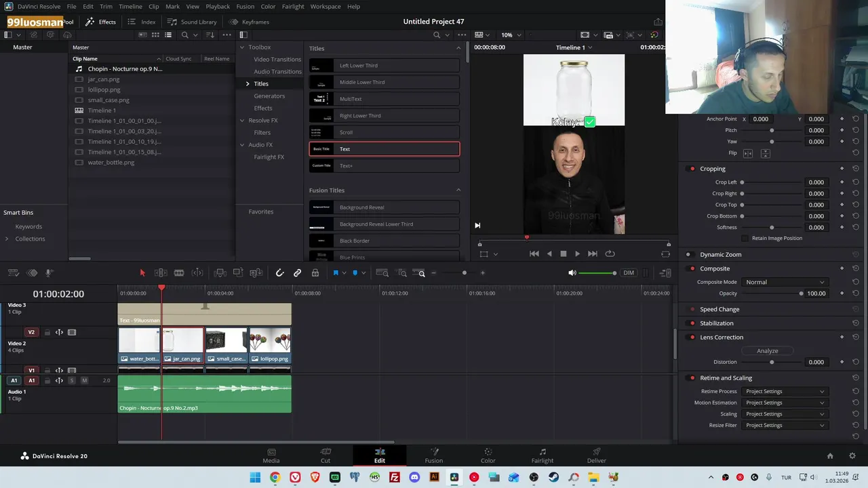Open the Resize Filter dropdown
The width and height of the screenshot is (868, 488).
[x=785, y=425]
